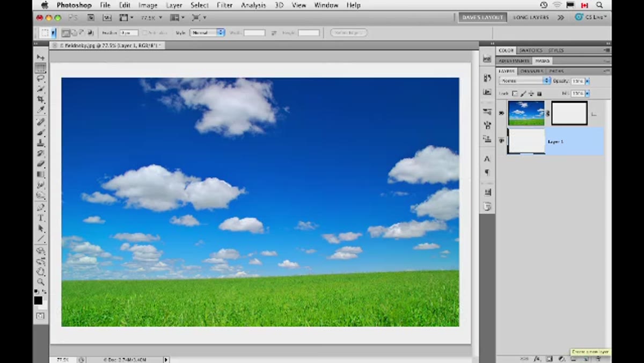
Task: Open the Analysis menu
Action: click(x=254, y=5)
